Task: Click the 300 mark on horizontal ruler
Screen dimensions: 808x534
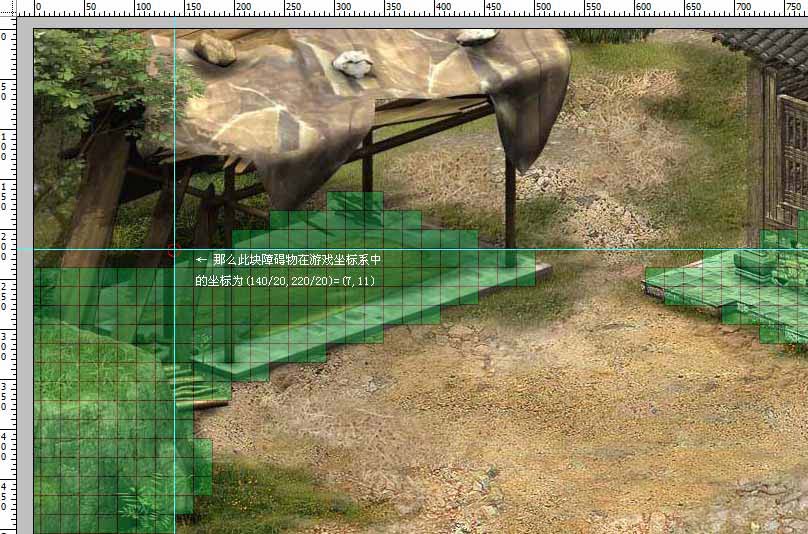Action: pos(343,7)
